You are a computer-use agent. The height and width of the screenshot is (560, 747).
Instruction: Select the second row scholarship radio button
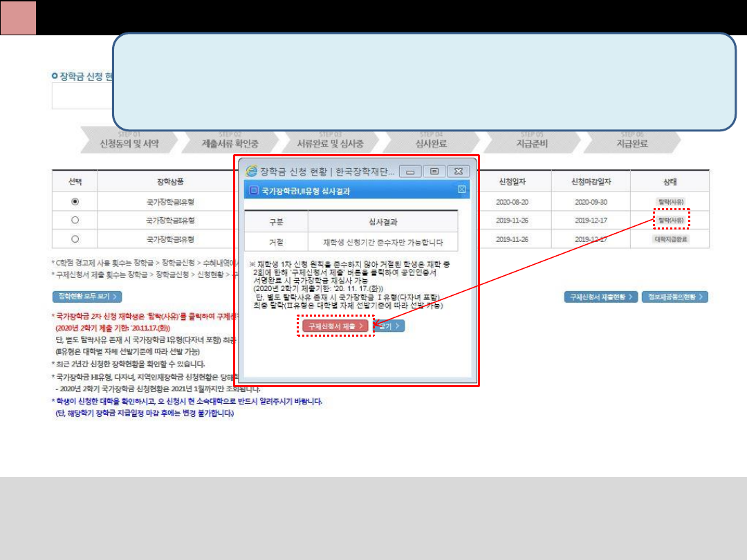tap(75, 221)
